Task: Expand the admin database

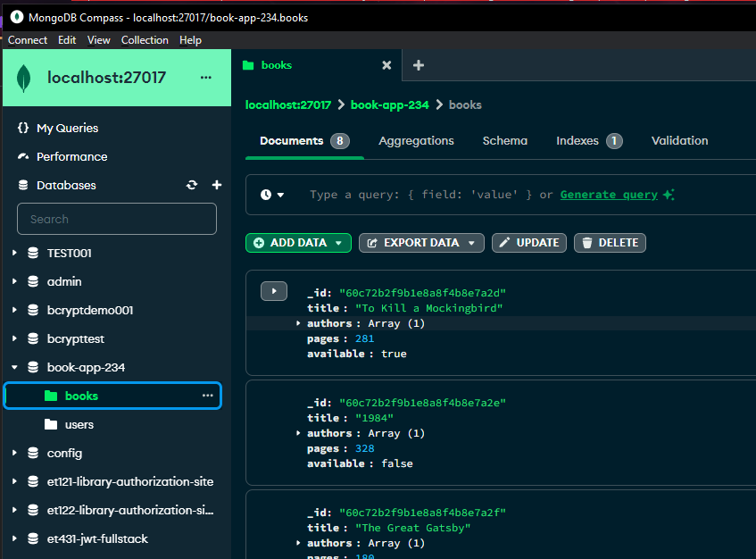Action: click(x=14, y=281)
